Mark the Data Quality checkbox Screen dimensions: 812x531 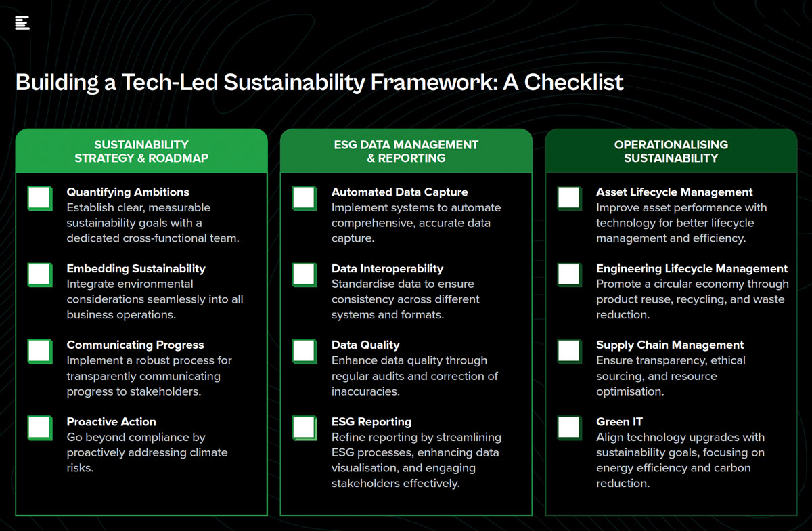[x=304, y=352]
